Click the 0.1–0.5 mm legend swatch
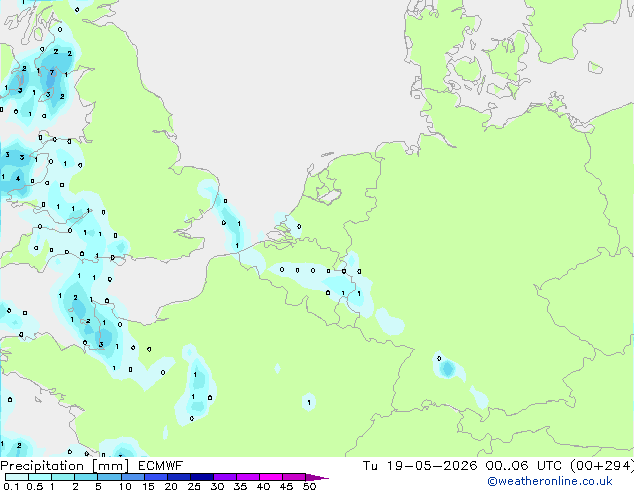This screenshot has width=634, height=490. (17, 477)
